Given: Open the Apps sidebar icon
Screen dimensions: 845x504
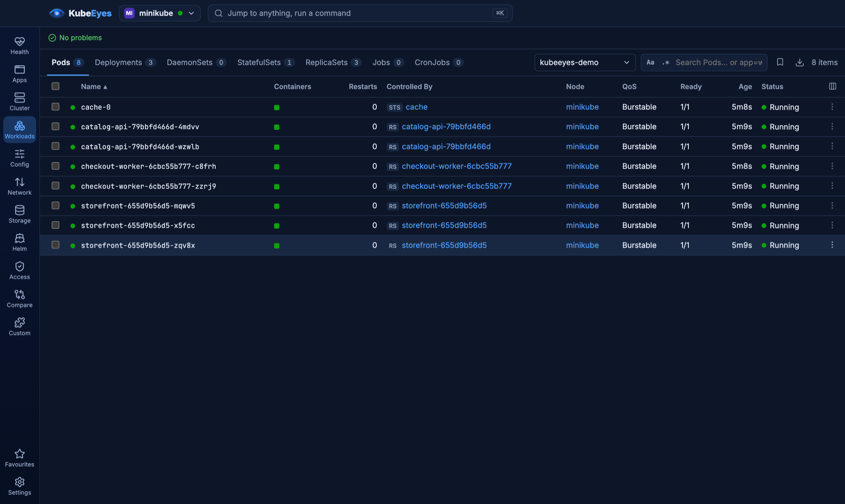Looking at the screenshot, I should point(19,74).
